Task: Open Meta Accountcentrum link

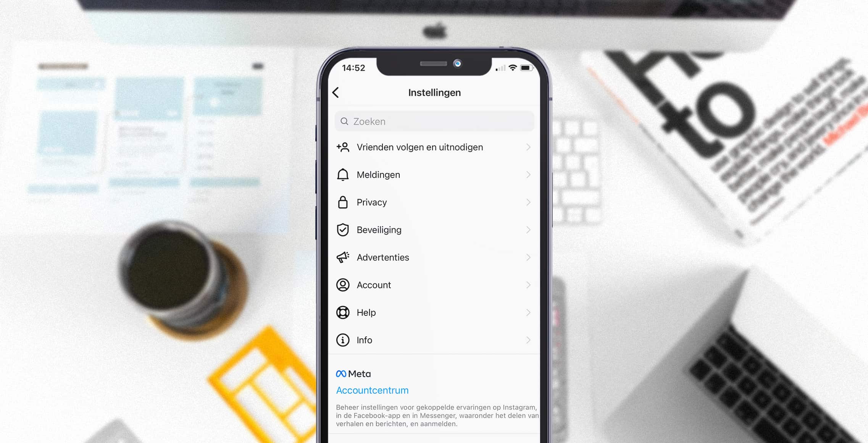Action: point(372,390)
